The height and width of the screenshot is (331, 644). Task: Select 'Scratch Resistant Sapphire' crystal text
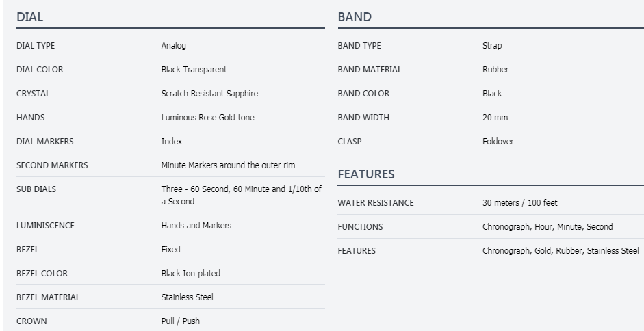tap(209, 94)
